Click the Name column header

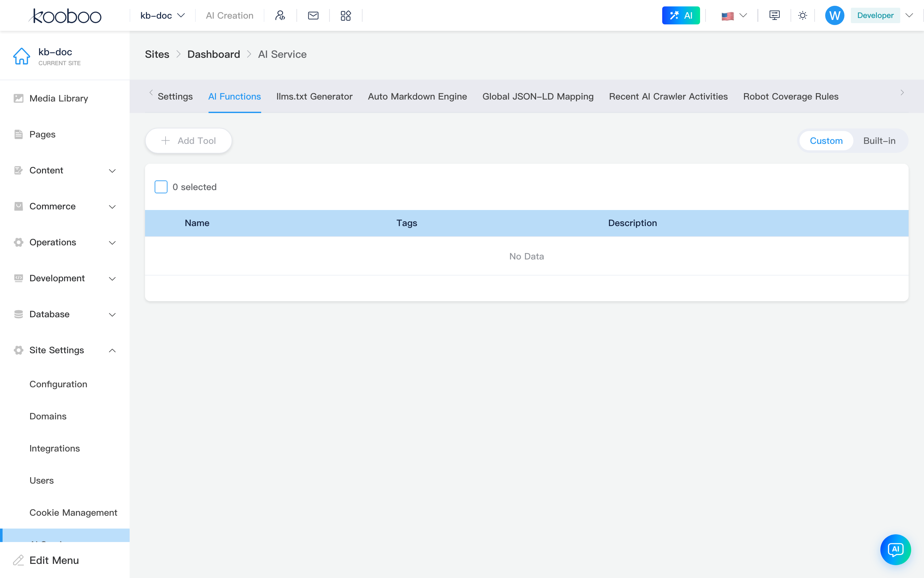[197, 223]
